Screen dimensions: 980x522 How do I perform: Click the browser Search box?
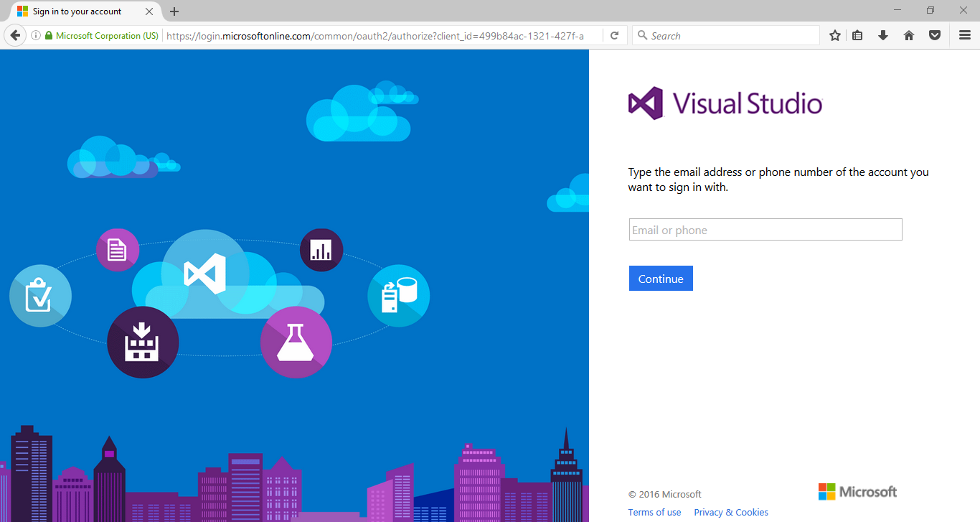click(x=726, y=35)
